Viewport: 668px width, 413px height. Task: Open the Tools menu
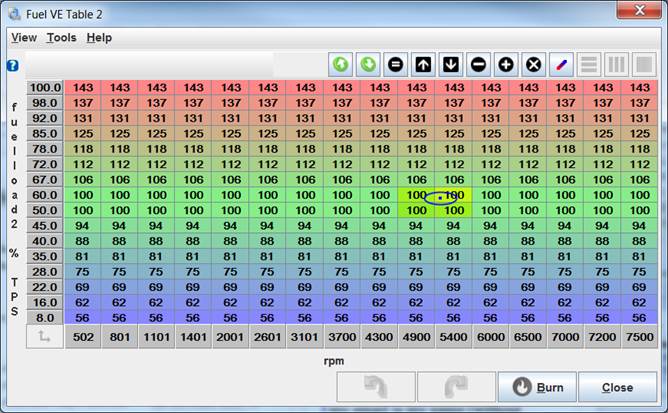point(61,38)
